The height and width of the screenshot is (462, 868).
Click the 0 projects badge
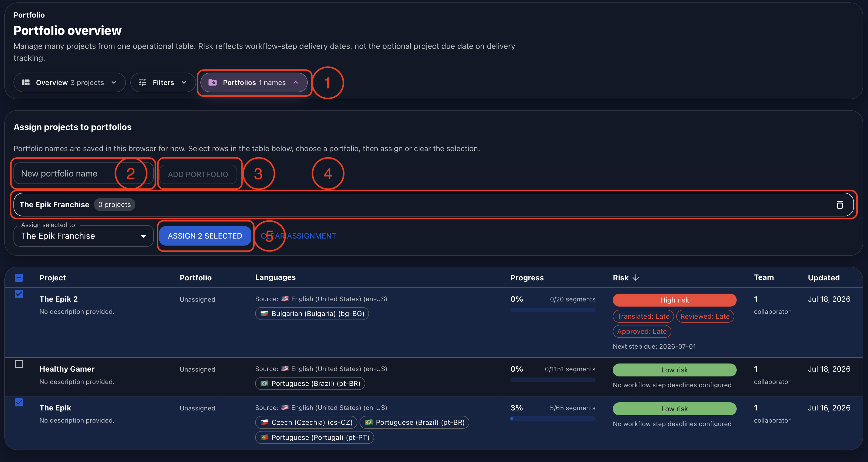click(115, 205)
